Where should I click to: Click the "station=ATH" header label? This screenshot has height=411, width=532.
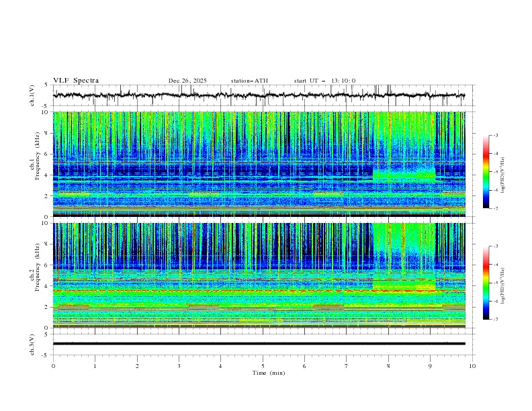249,81
